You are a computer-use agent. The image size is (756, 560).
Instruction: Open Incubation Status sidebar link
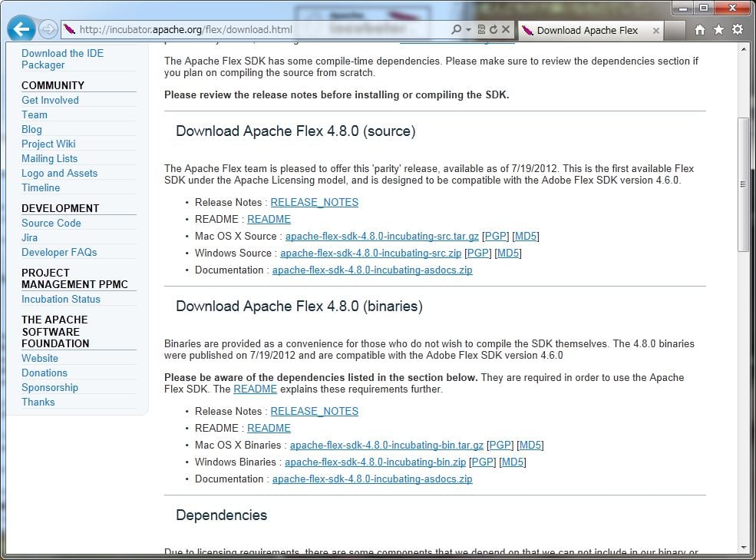coord(61,299)
